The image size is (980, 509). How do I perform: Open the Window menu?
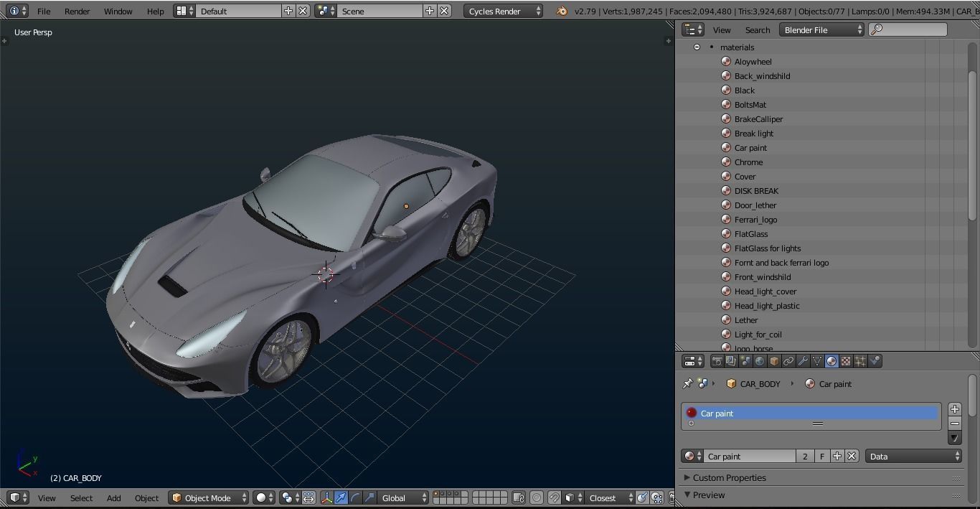coord(118,11)
